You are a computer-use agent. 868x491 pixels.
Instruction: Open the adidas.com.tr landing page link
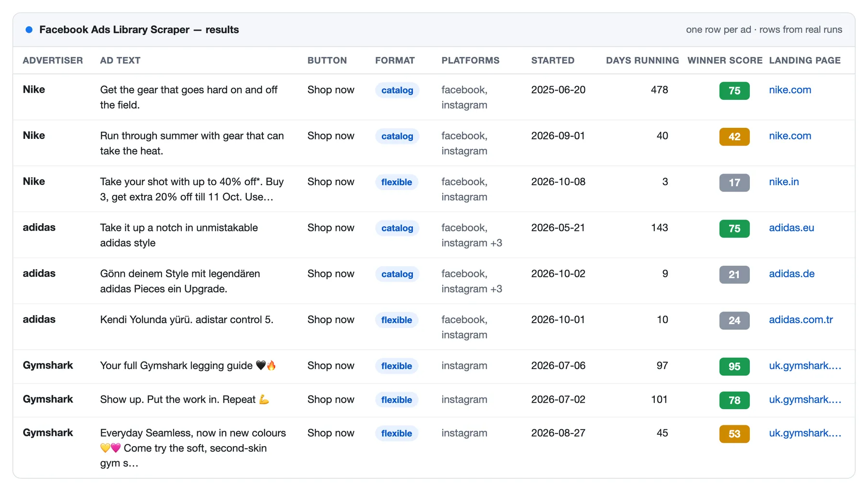(x=800, y=319)
